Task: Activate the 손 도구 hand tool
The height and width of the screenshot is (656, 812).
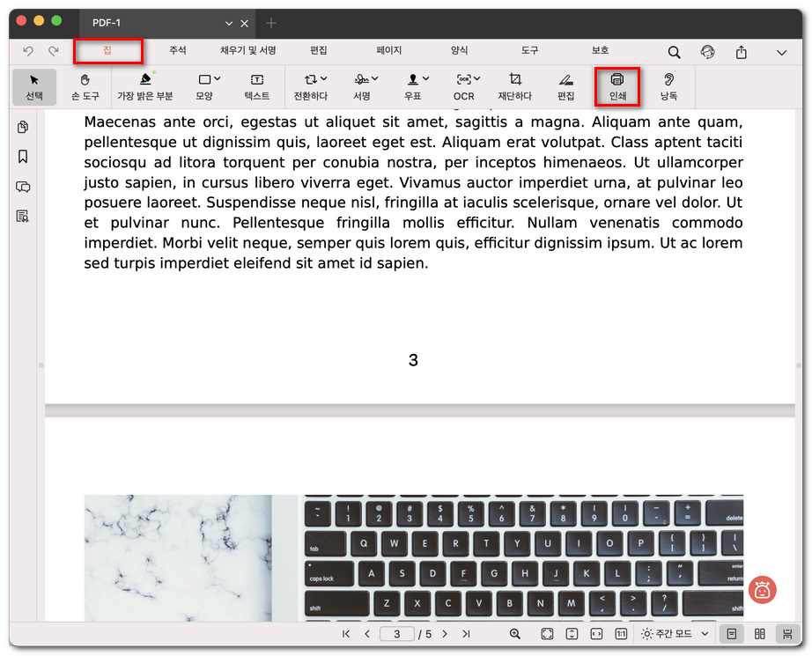Action: click(85, 87)
